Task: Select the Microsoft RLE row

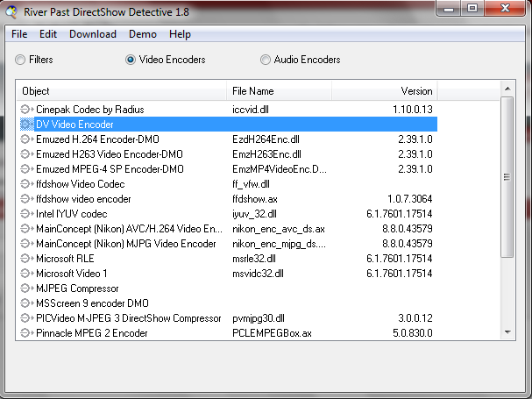Action: (229, 259)
